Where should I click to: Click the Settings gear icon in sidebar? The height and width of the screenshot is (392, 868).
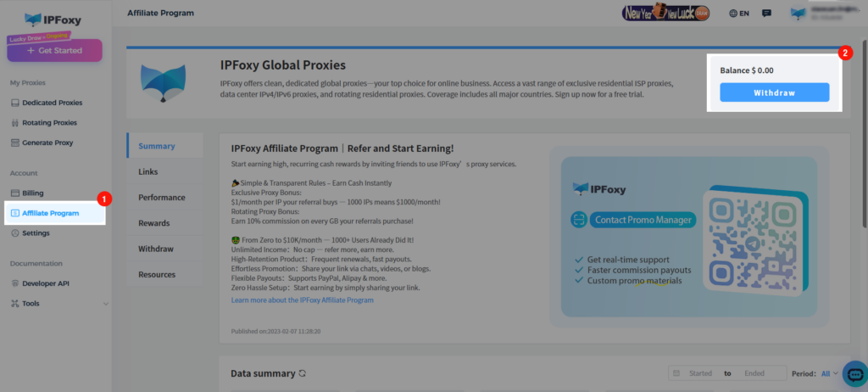click(15, 232)
